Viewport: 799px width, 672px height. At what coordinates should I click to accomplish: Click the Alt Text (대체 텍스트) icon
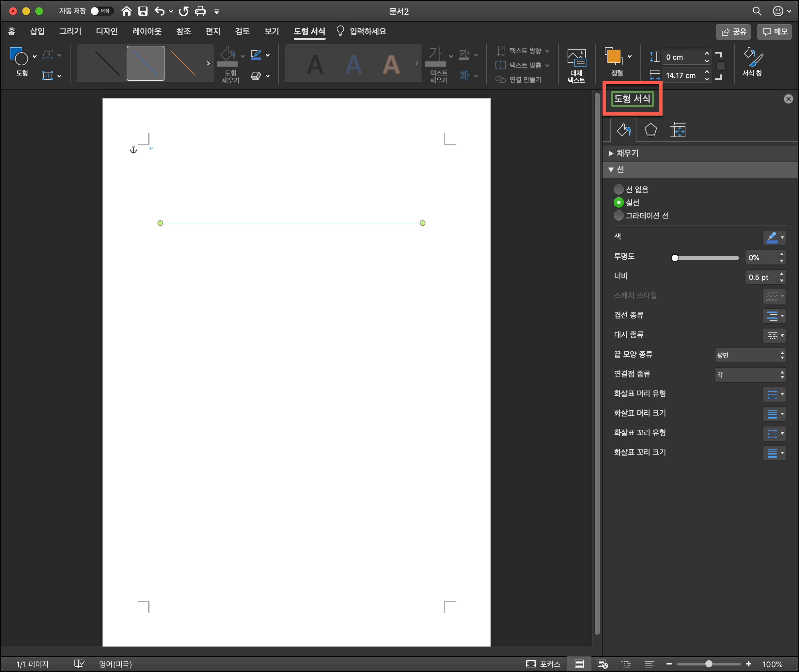pos(576,58)
